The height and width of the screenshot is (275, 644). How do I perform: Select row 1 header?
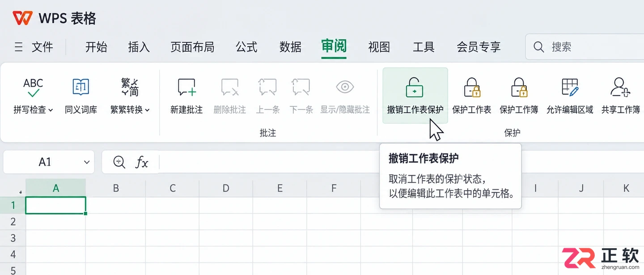pos(13,205)
